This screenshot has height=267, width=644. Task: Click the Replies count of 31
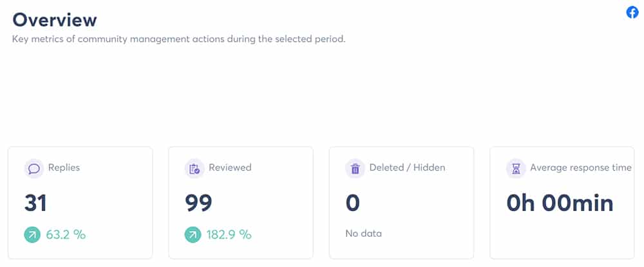(x=35, y=203)
